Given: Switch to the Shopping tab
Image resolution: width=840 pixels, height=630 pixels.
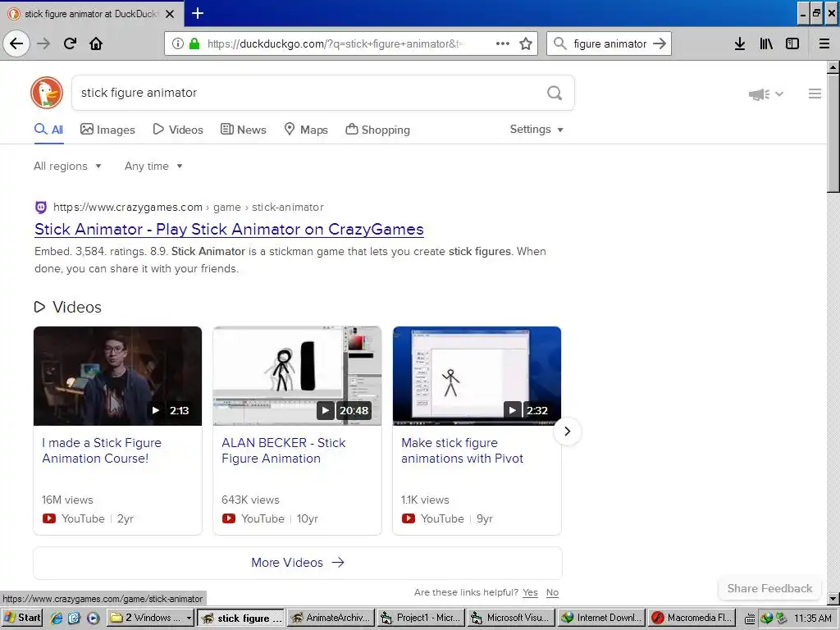Looking at the screenshot, I should click(x=377, y=130).
